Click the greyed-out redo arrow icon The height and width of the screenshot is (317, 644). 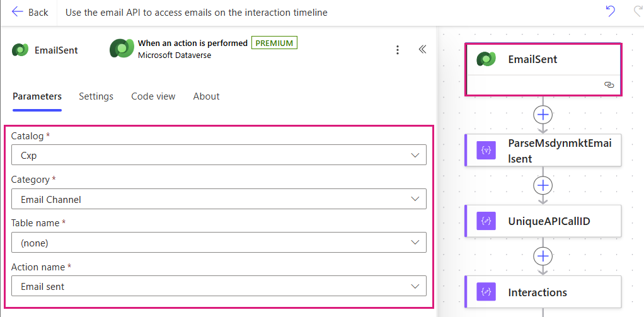tap(639, 11)
